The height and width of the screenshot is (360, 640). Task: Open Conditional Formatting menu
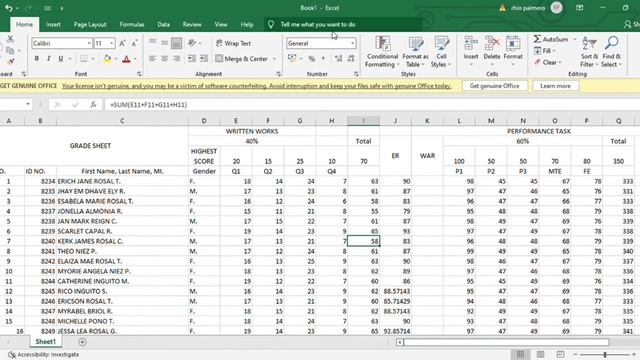(382, 52)
